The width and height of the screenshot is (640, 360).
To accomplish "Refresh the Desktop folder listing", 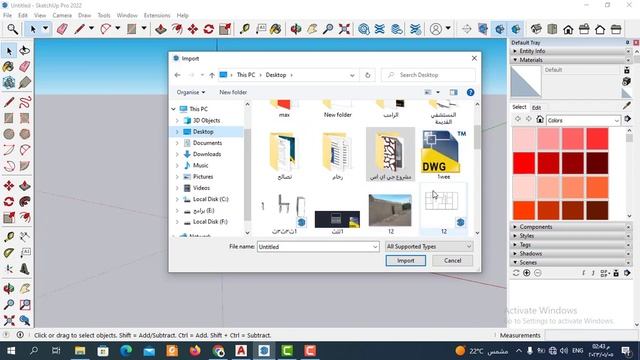I will (367, 75).
